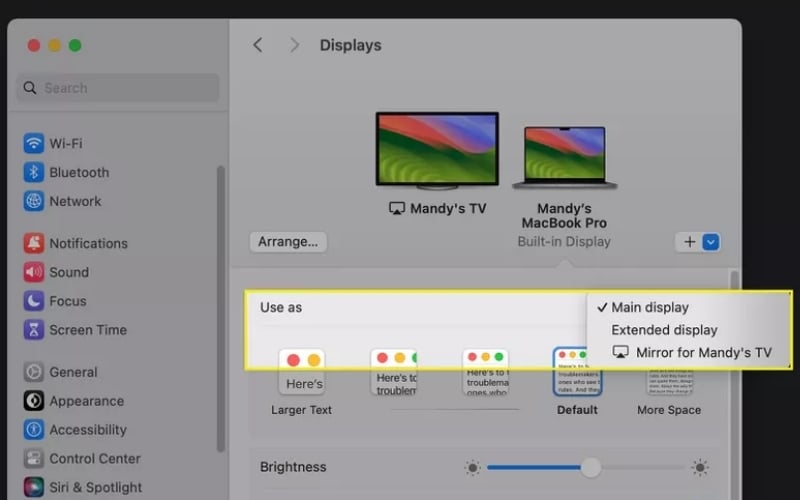Click the green zoom window button
Screen dimensions: 800x500
[x=75, y=45]
